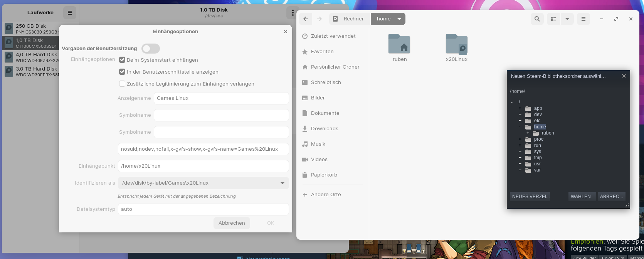Viewport: 644px width, 259px height.
Task: Click the Steam dialog resize grip
Action: coord(627,206)
